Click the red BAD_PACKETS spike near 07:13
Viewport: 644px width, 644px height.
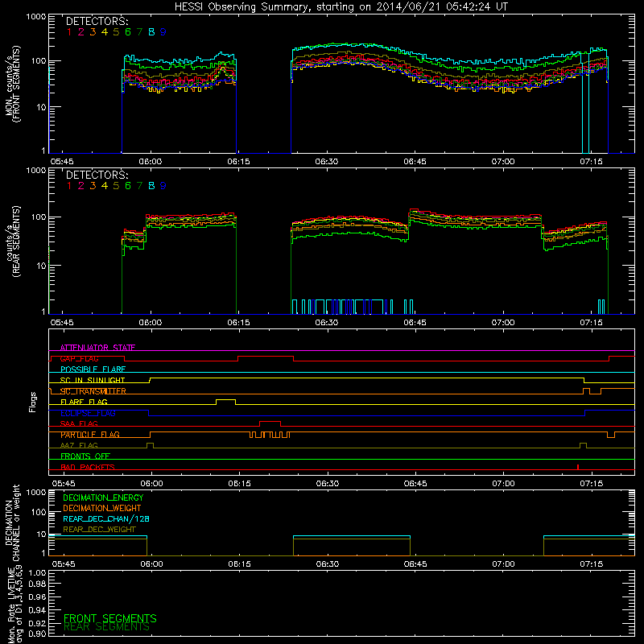pyautogui.click(x=578, y=467)
